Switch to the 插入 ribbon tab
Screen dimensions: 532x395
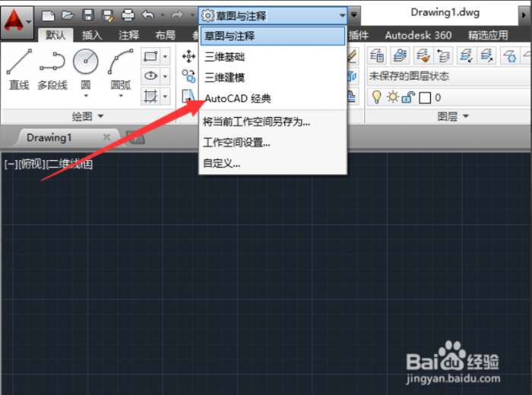tap(92, 35)
